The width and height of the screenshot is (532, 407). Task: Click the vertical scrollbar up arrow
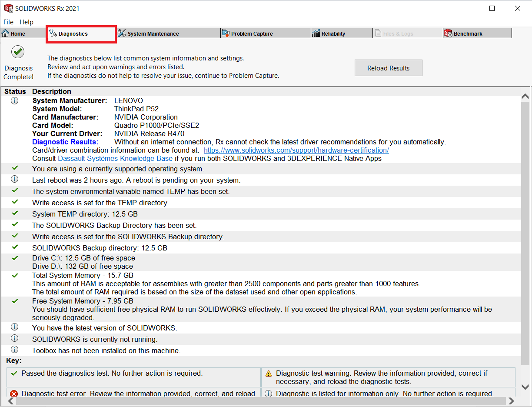coord(525,97)
